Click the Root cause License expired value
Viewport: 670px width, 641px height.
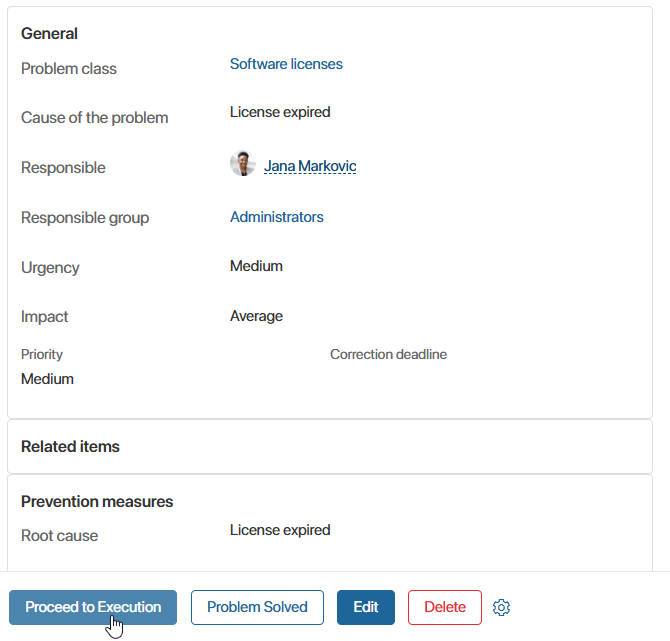click(280, 530)
